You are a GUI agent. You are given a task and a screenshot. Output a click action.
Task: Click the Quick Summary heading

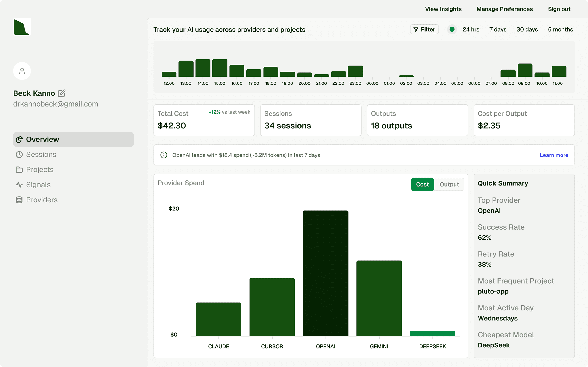503,183
